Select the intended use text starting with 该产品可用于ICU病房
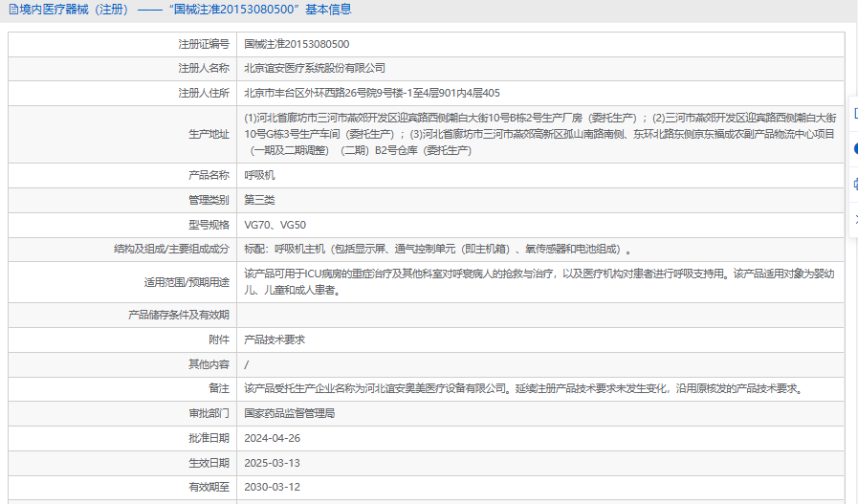858x504 pixels. coord(539,282)
